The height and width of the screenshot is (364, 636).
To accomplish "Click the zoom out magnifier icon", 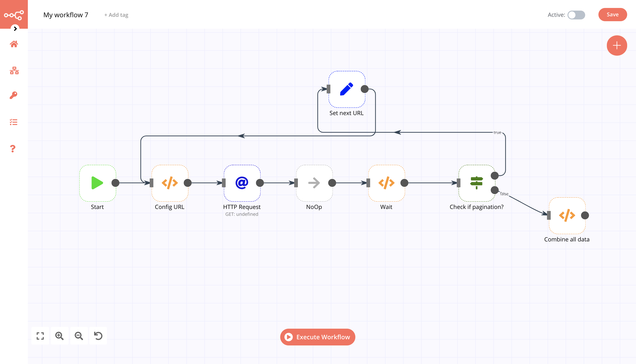I will [x=79, y=336].
